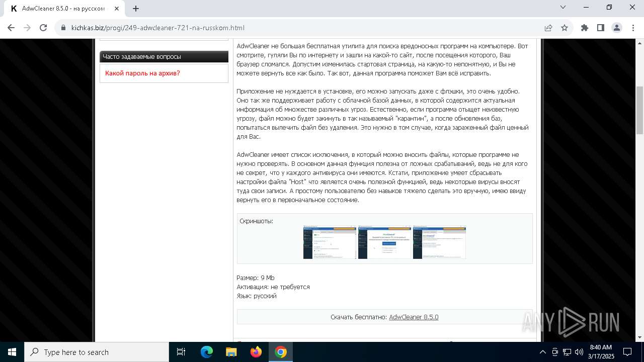
Task: Open the notification center icon
Action: click(627, 352)
